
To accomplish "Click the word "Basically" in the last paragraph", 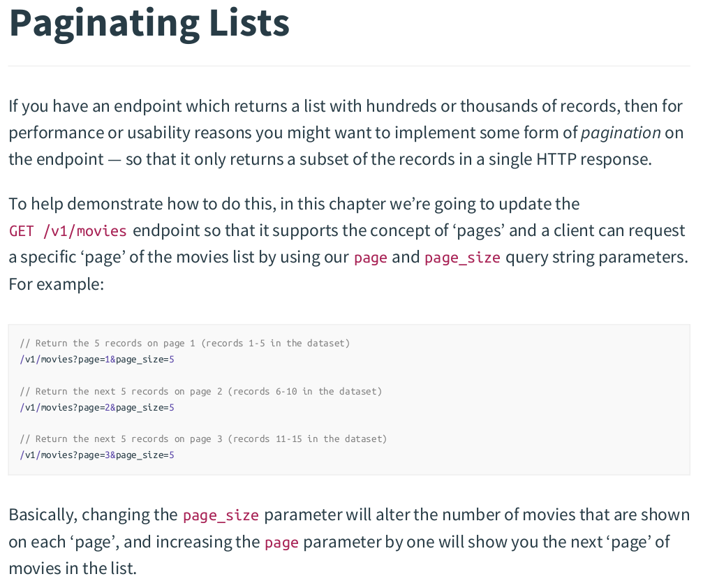I will (40, 515).
